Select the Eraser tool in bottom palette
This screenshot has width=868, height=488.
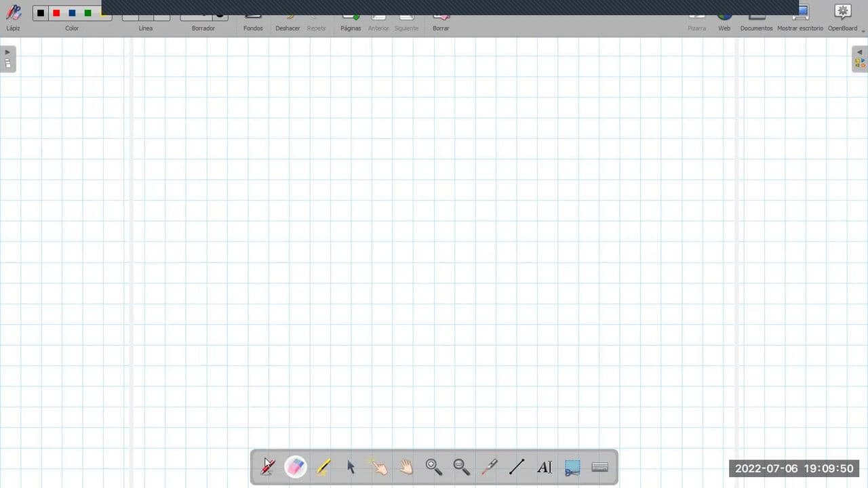pos(296,467)
